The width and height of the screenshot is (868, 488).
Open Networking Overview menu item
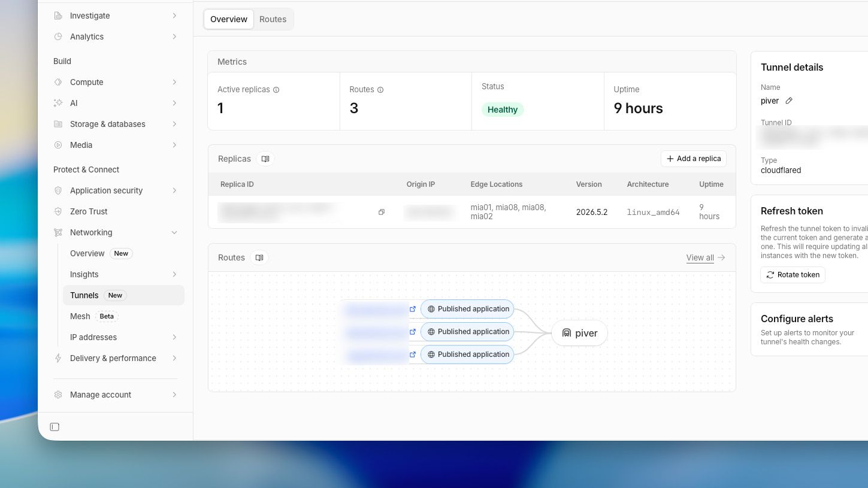point(123,253)
